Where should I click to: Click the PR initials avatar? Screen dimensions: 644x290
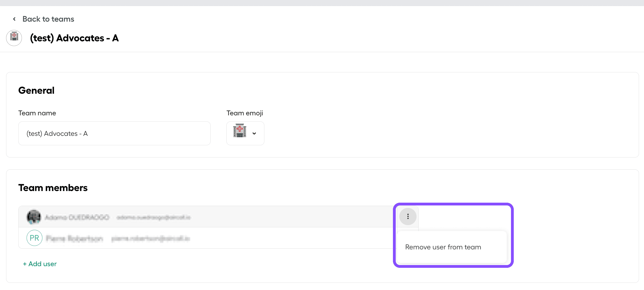(34, 238)
